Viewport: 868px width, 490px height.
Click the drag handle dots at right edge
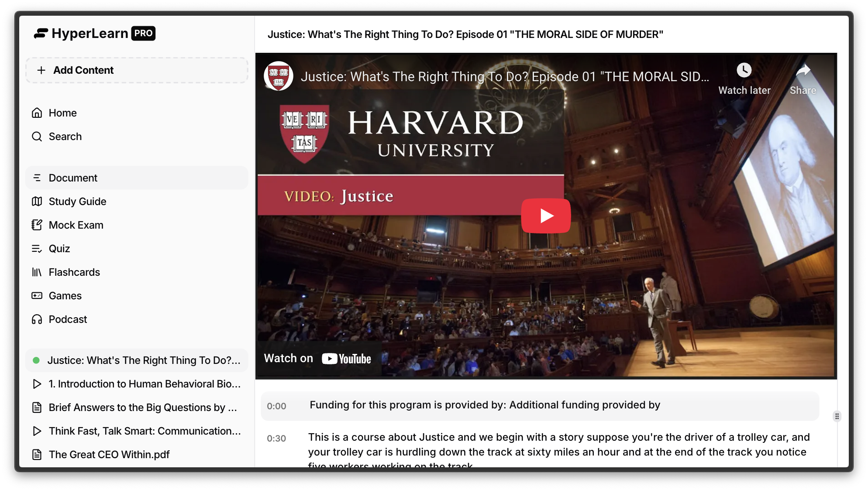837,416
